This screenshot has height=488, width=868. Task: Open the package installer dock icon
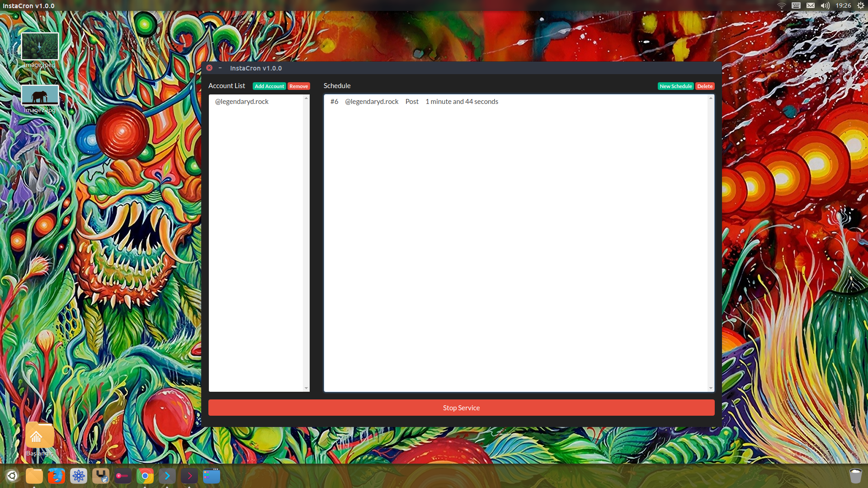pos(101,476)
